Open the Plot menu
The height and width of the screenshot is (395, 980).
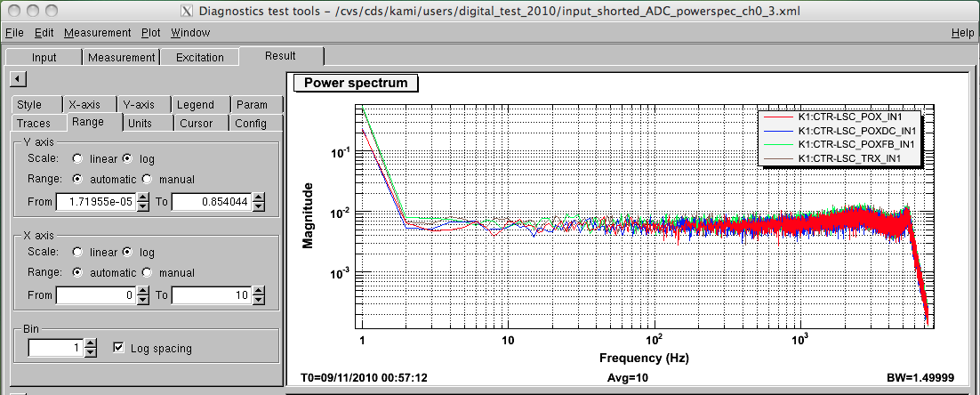click(151, 33)
